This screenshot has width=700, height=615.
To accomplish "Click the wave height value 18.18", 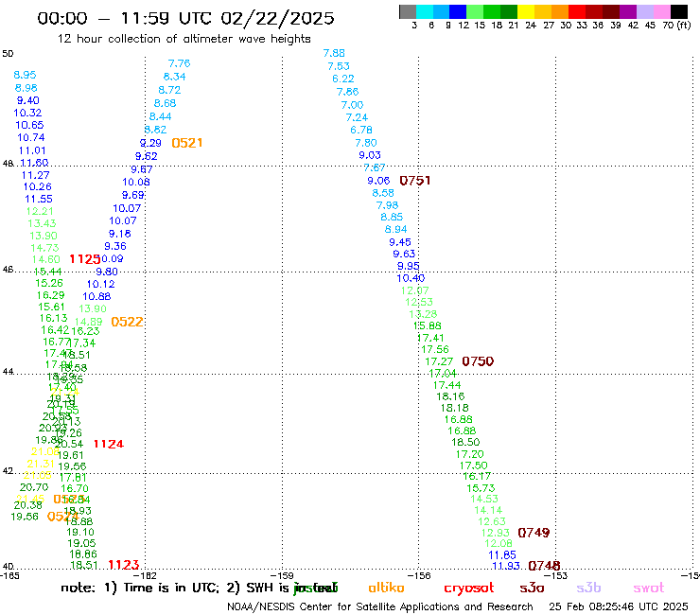I will 454,408.
